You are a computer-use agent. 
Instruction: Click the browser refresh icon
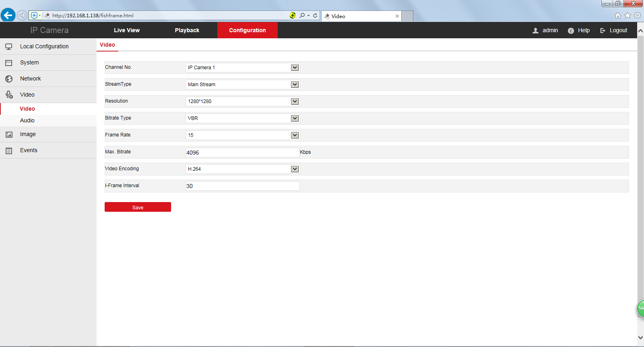click(x=315, y=16)
